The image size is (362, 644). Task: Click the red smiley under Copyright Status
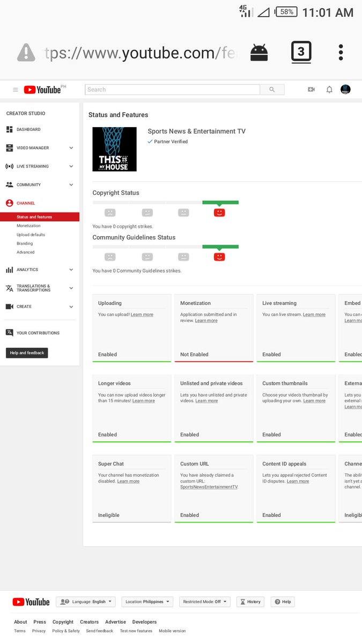[219, 213]
